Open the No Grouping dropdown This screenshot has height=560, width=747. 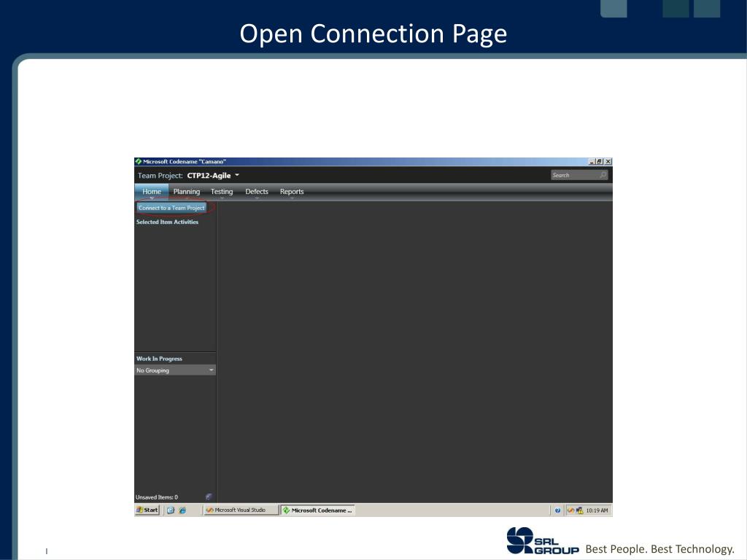(175, 370)
